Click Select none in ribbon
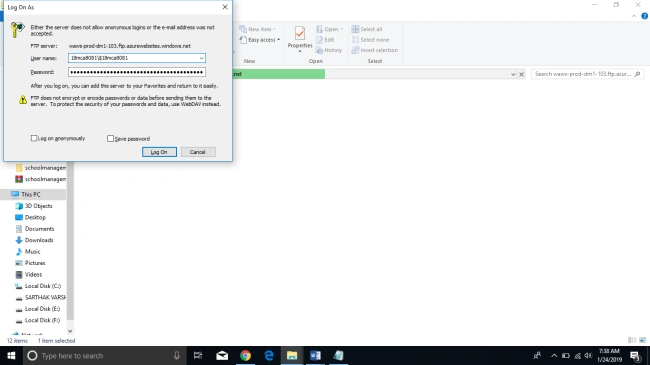 370,40
